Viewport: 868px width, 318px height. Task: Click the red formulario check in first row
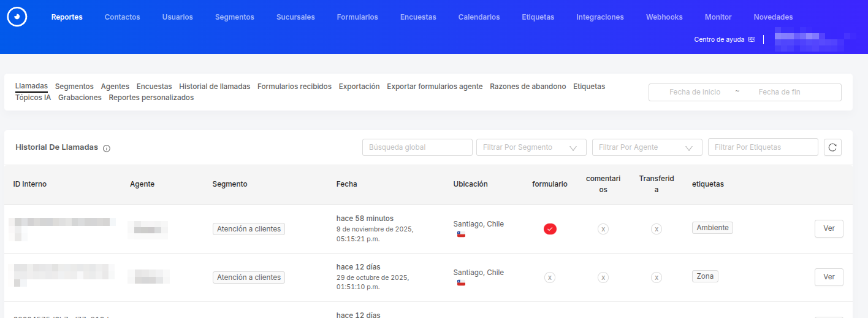(x=550, y=229)
